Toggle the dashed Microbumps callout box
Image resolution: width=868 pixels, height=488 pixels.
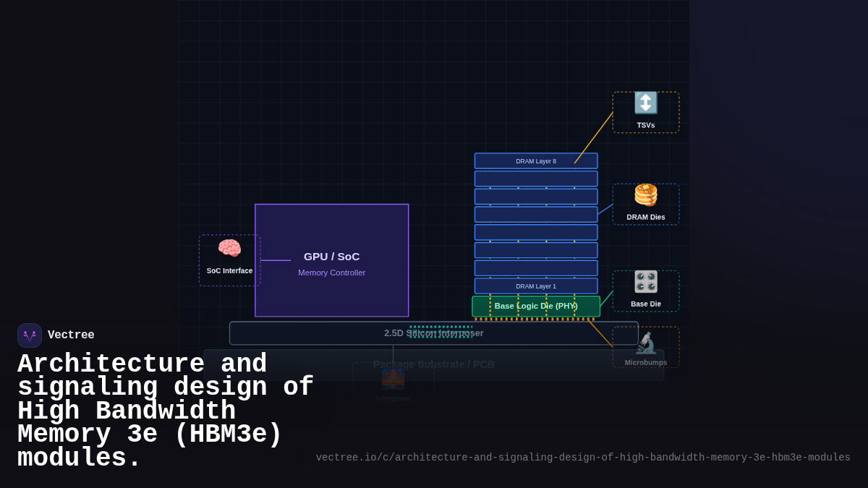coord(645,347)
